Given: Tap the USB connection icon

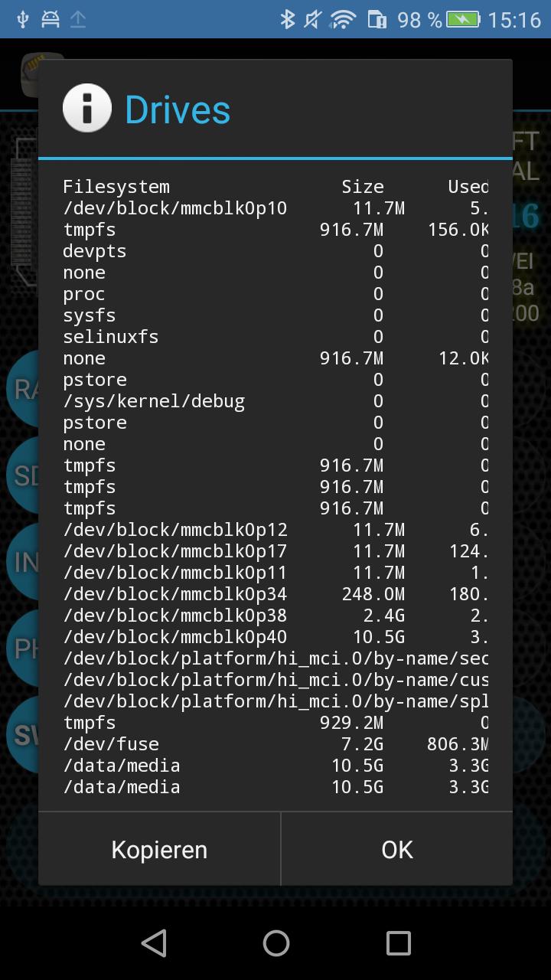Looking at the screenshot, I should click(x=22, y=19).
